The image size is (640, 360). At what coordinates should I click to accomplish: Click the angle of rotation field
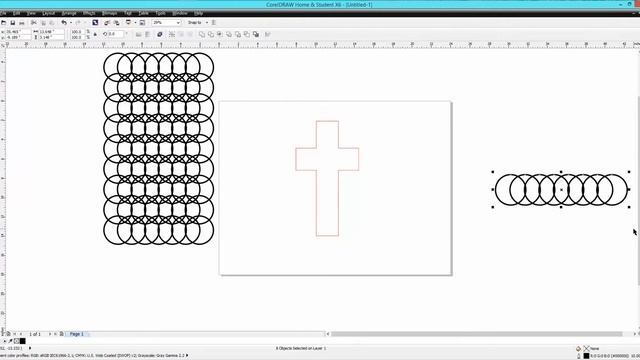pos(116,34)
